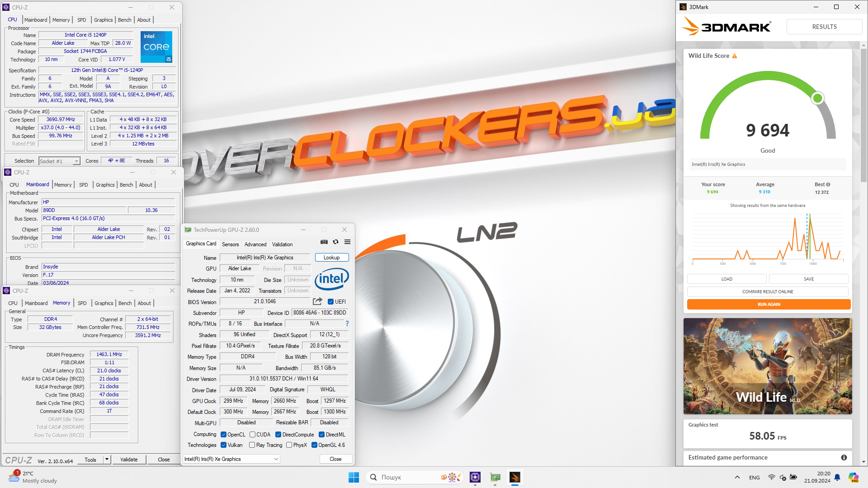Click Wild Life Score warning icon
Viewport: 868px width, 488px height.
(735, 56)
